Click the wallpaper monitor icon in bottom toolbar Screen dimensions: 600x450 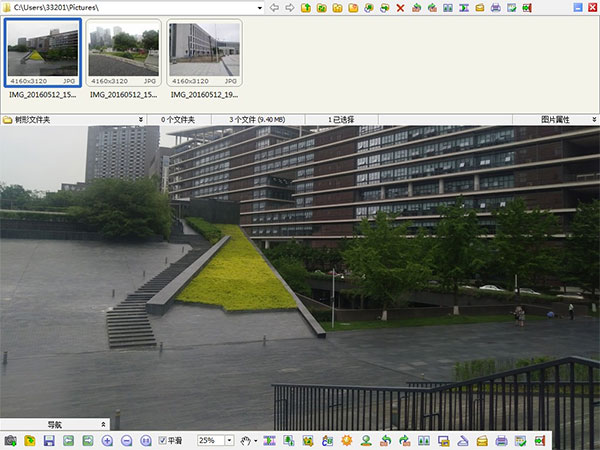(443, 440)
